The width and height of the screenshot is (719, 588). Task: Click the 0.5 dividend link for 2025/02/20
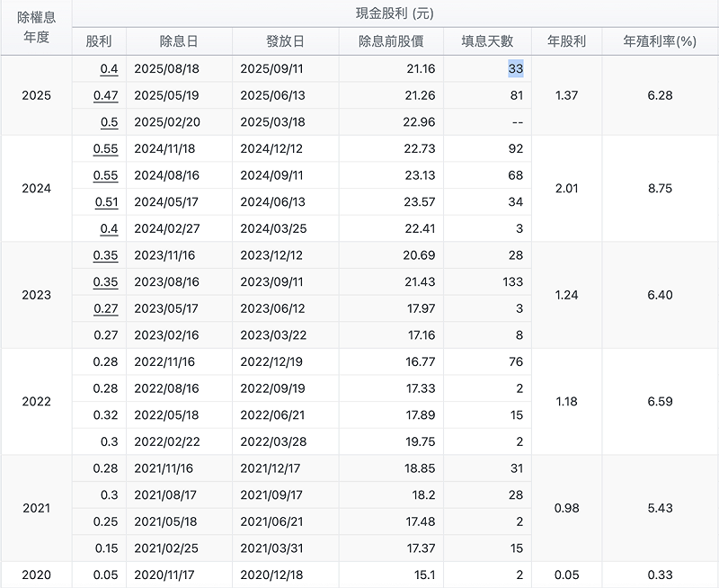(109, 122)
